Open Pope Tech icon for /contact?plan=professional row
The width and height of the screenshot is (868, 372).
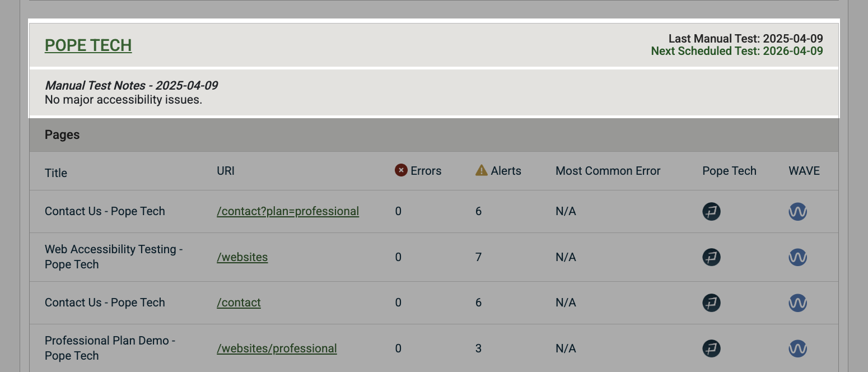(711, 212)
